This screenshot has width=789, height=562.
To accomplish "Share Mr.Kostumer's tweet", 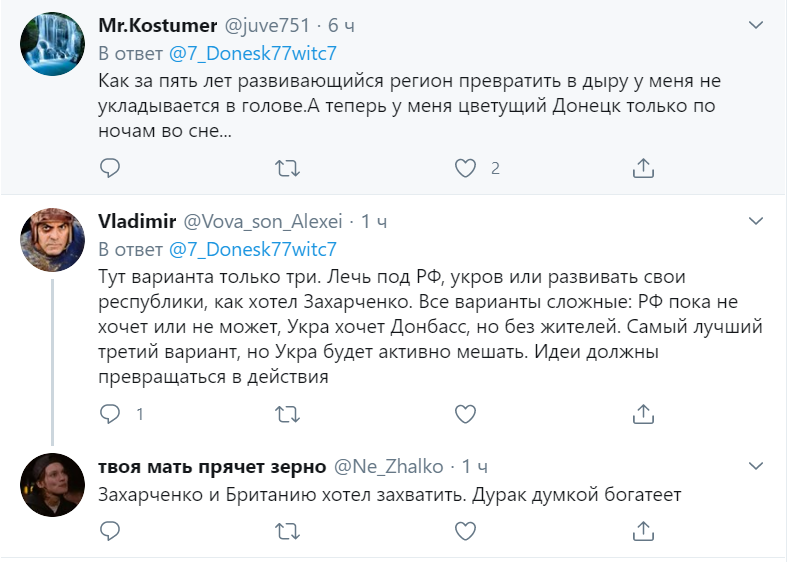I will click(x=644, y=168).
